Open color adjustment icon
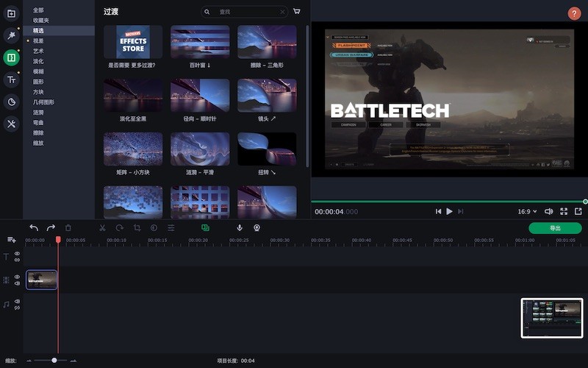 pos(154,227)
